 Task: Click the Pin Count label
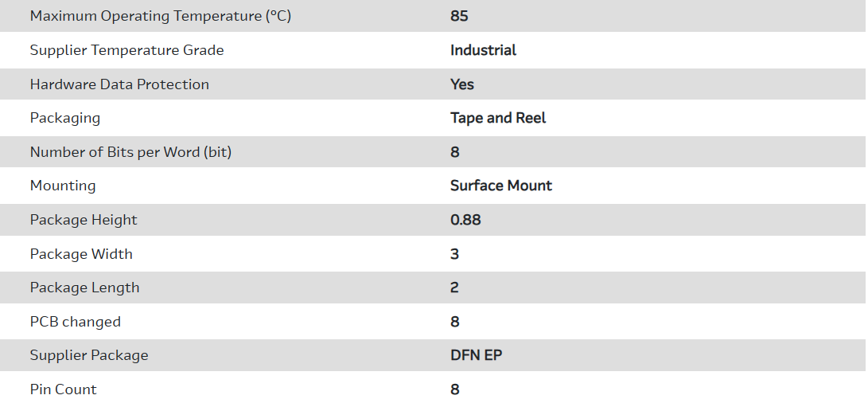63,389
